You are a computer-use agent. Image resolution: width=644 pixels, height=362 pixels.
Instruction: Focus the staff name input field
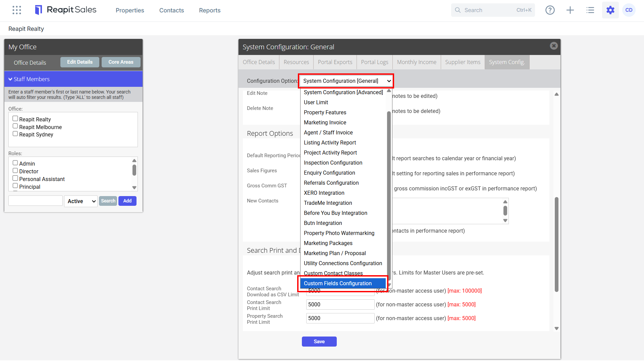[x=36, y=201]
